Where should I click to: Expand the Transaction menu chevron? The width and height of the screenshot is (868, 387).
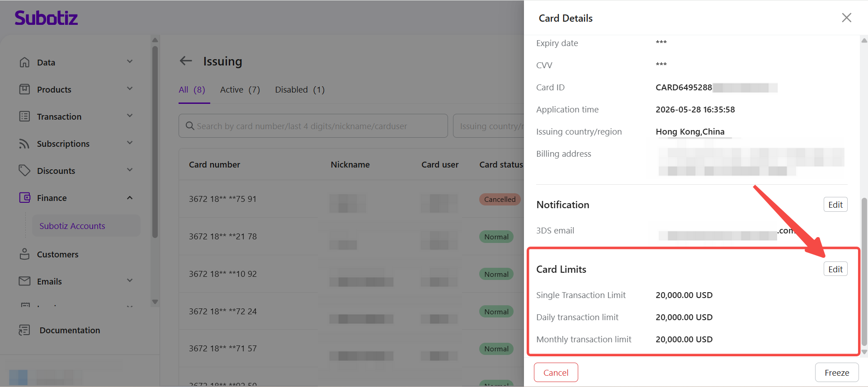tap(130, 116)
